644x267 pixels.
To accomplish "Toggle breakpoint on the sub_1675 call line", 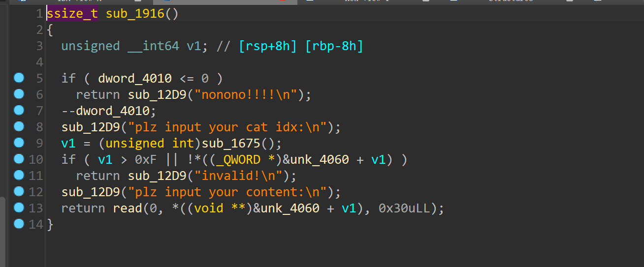I will [x=19, y=143].
